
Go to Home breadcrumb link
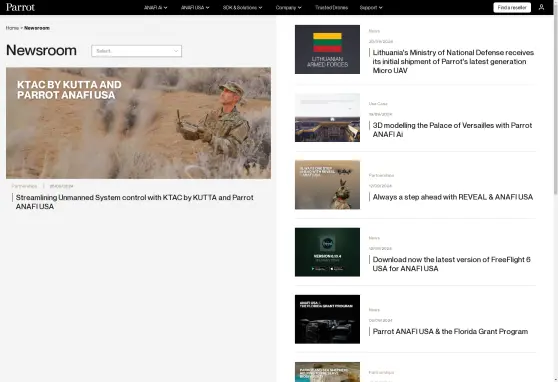pos(12,28)
